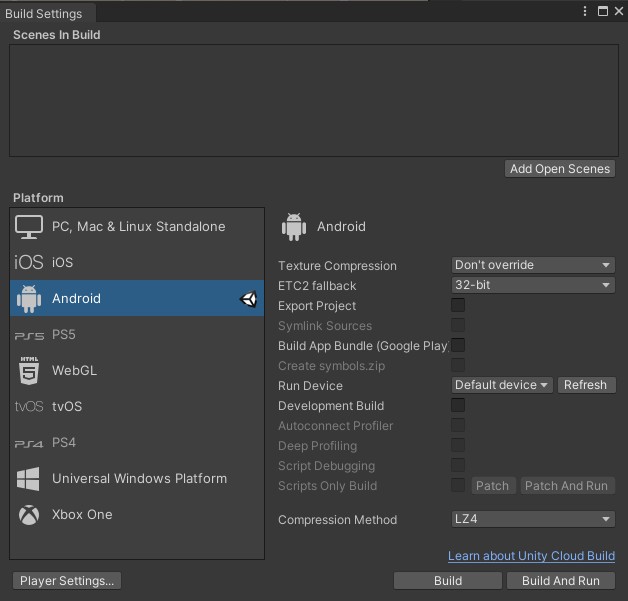
Task: Click inside the Scenes In Build list area
Action: [314, 101]
